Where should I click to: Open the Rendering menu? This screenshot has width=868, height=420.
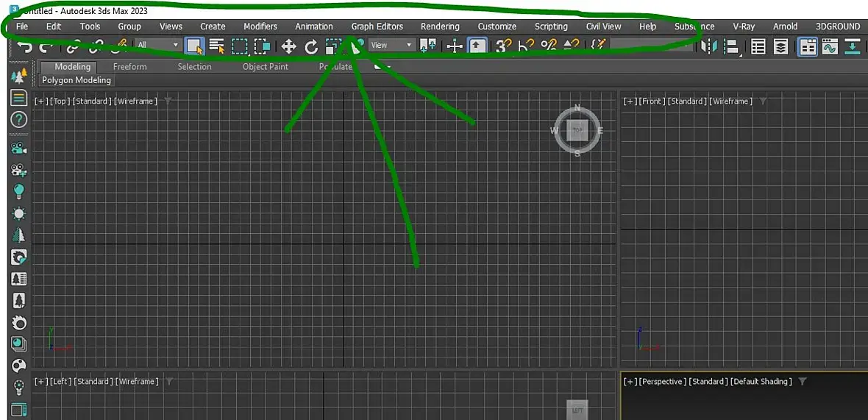click(440, 26)
